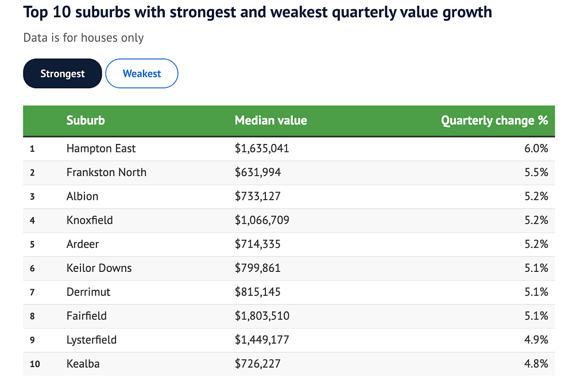Click the $1,635,041 median value cell
Screen dimensions: 588x382
click(262, 149)
